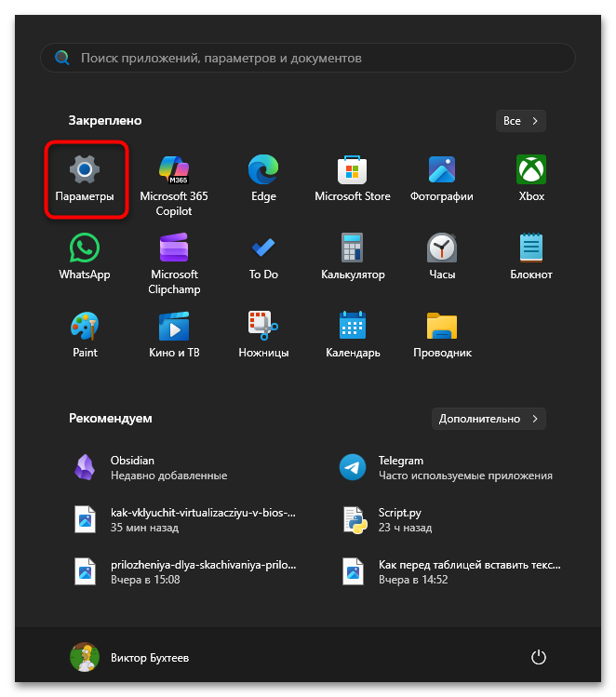Open the Параметры settings app

point(85,180)
